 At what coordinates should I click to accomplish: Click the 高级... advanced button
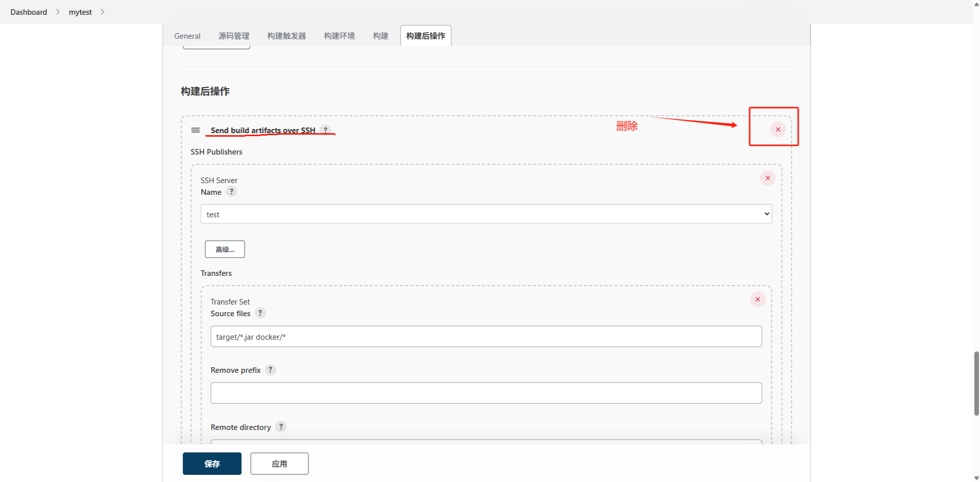point(225,249)
